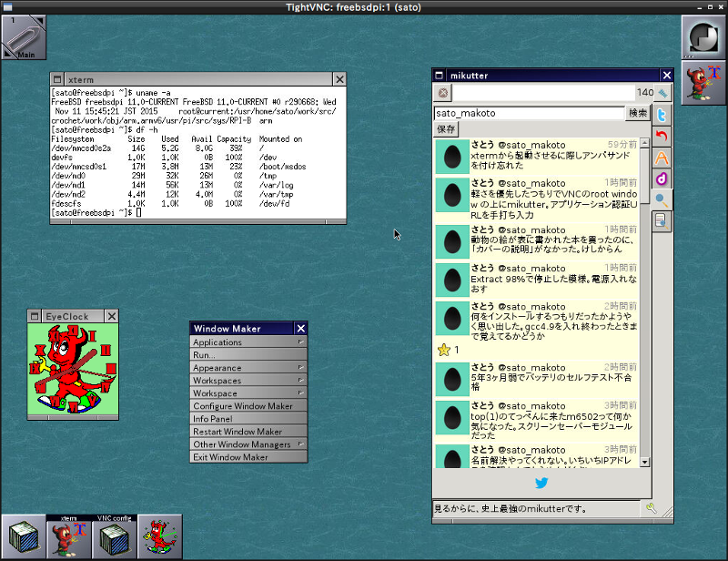Click the avatar of the 59分前 tweet
Screen dimensions: 728x561
point(452,157)
